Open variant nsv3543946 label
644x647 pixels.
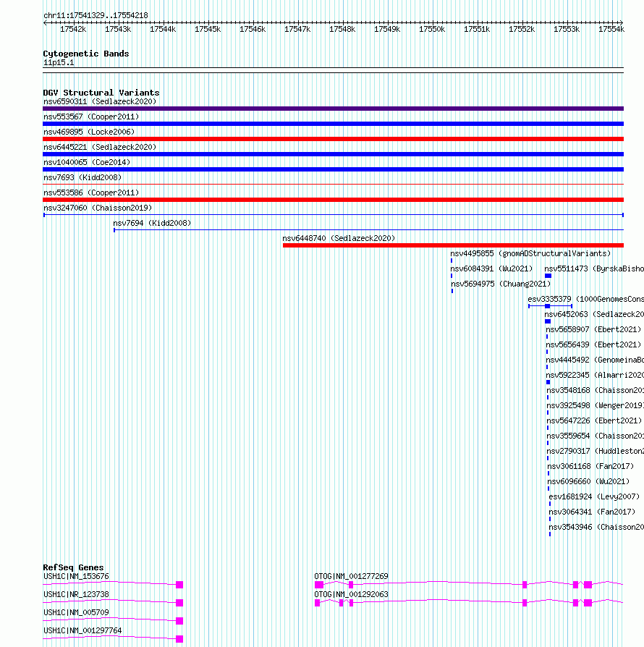(596, 528)
